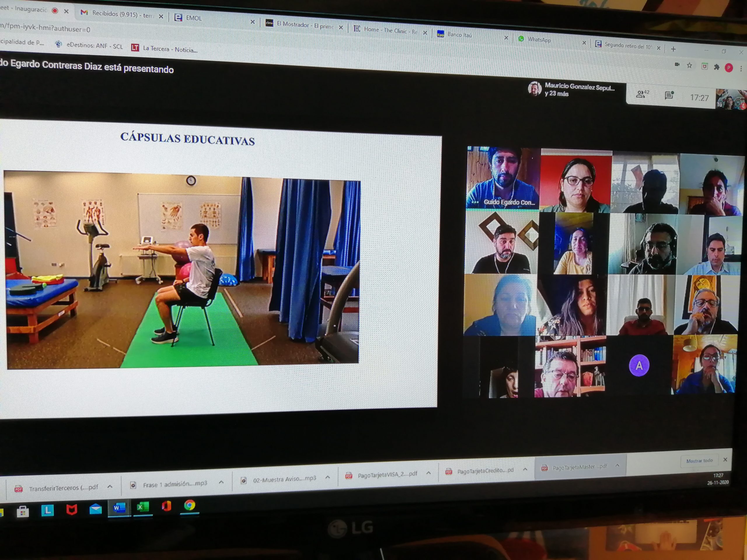
Task: Close the EMOL tab
Action: tap(252, 22)
